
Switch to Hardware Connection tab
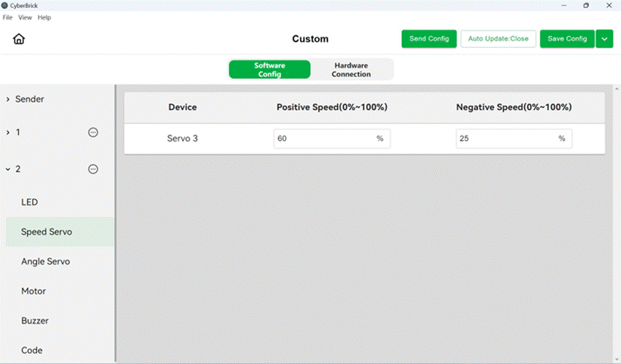[351, 70]
